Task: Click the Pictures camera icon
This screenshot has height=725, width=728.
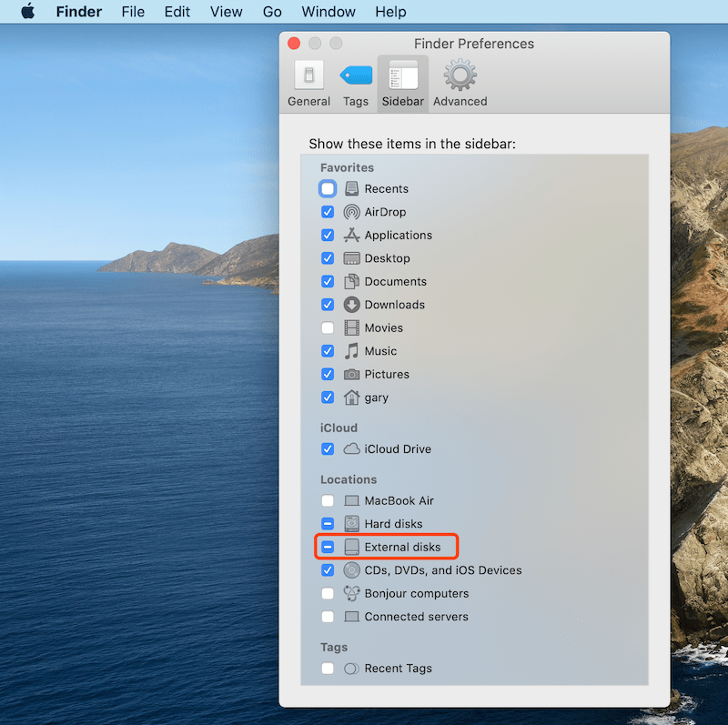Action: coord(351,374)
